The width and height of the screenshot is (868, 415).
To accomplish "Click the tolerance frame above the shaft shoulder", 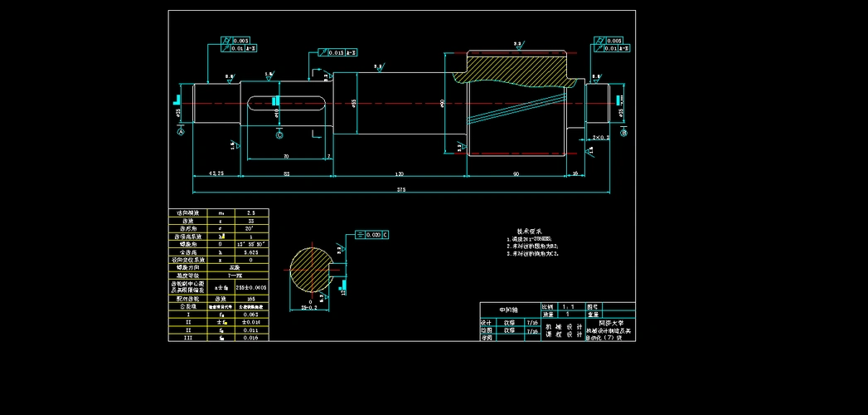I will coord(337,52).
